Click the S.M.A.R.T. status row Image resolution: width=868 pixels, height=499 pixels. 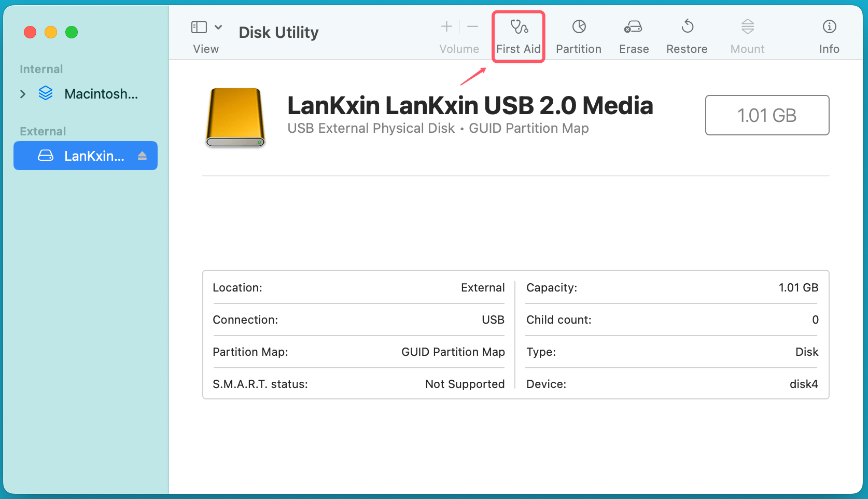click(358, 384)
